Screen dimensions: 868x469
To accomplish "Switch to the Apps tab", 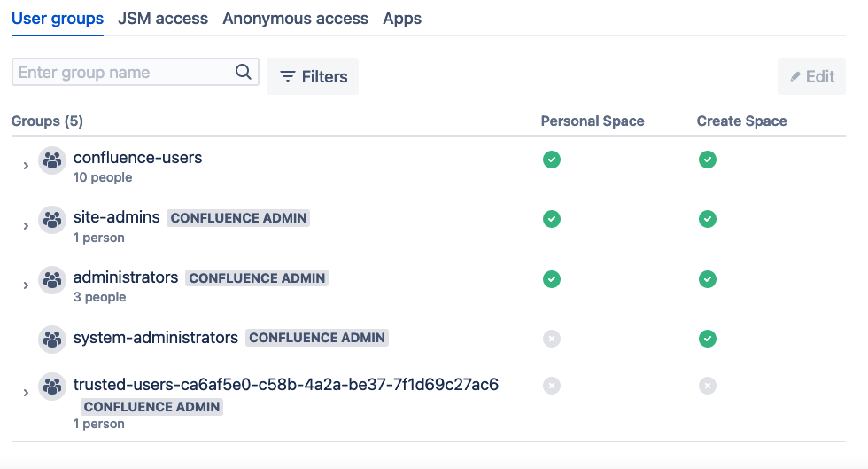I will coord(402,19).
